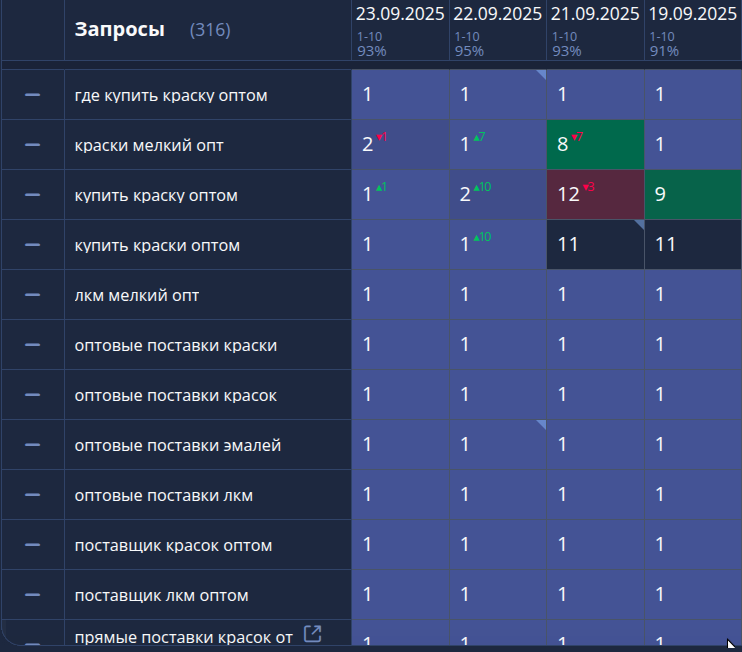Select the 21.09.2025 date column header

click(595, 15)
